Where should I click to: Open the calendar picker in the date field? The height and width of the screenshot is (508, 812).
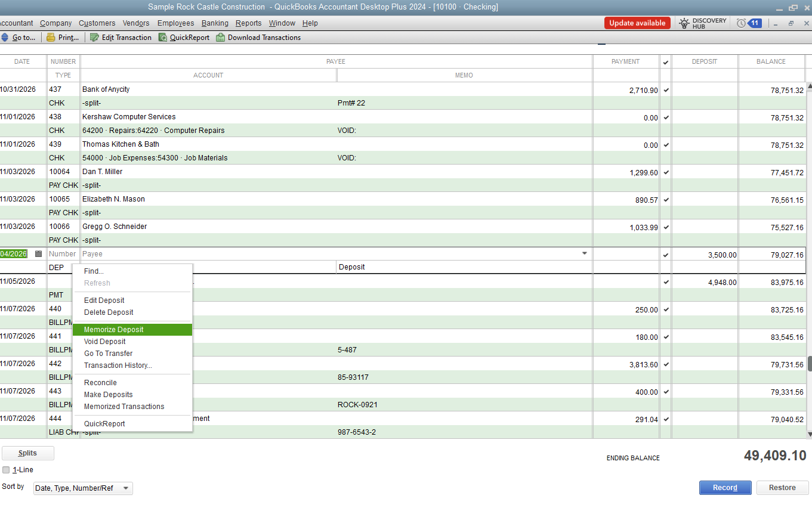(39, 254)
